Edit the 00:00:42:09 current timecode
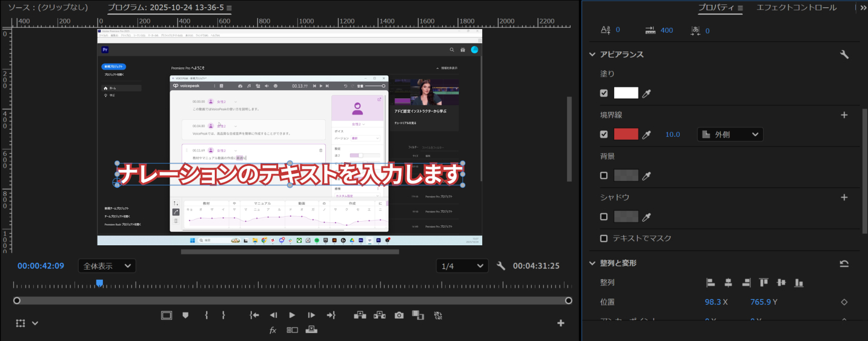 click(41, 266)
